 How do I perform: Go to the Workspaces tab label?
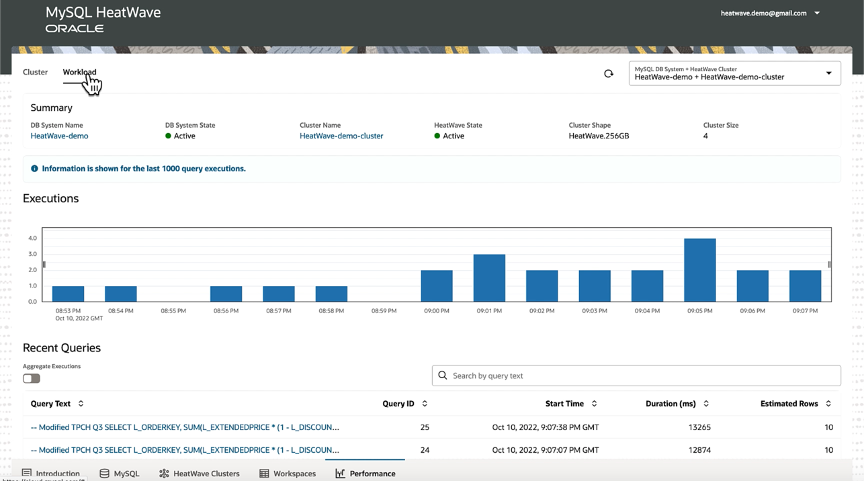coord(295,474)
